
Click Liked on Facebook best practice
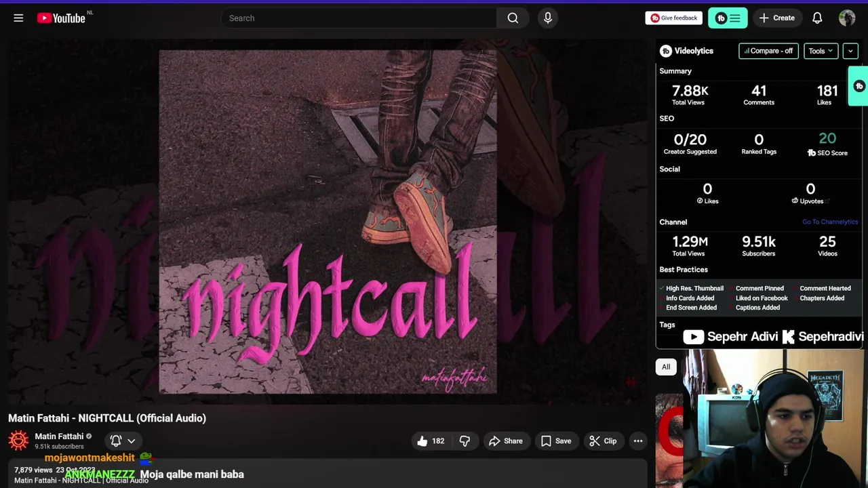[x=762, y=298]
